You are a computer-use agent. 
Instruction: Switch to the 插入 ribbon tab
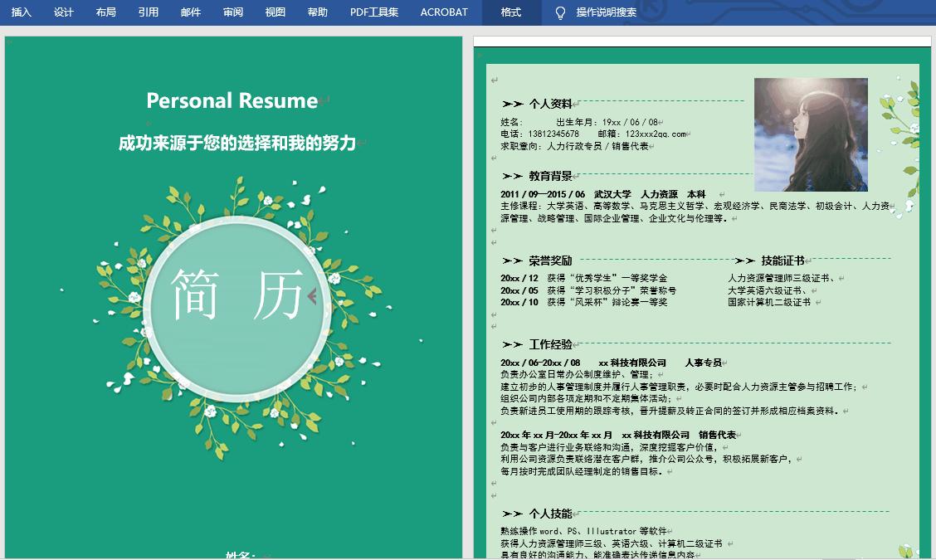pos(20,12)
